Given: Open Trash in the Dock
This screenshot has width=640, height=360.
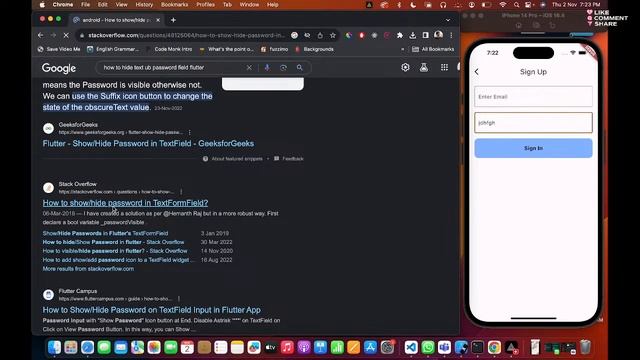Looking at the screenshot, I should point(585,347).
